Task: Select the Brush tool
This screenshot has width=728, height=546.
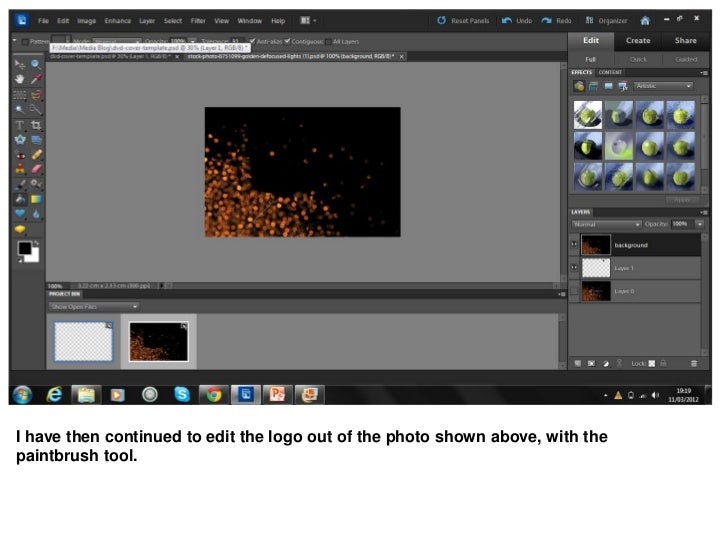Action: click(x=20, y=184)
